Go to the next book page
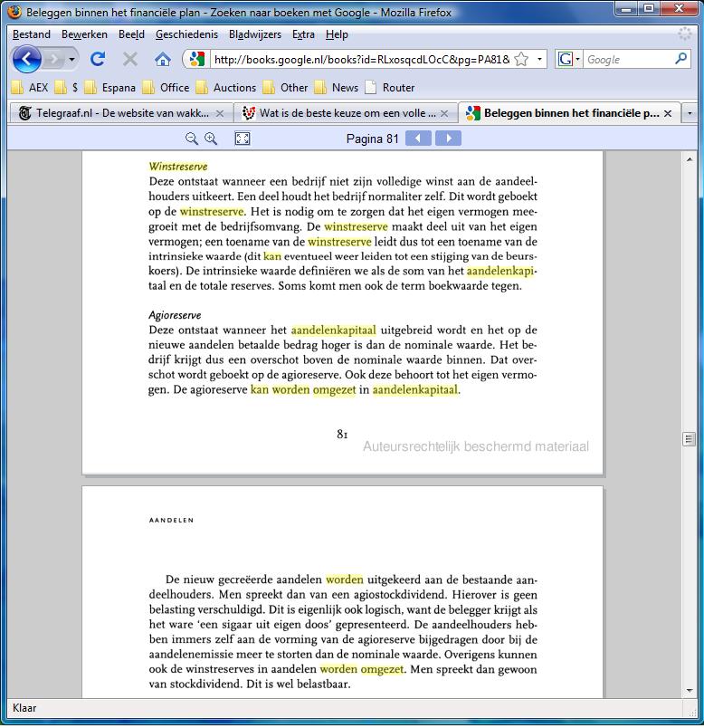 448,139
